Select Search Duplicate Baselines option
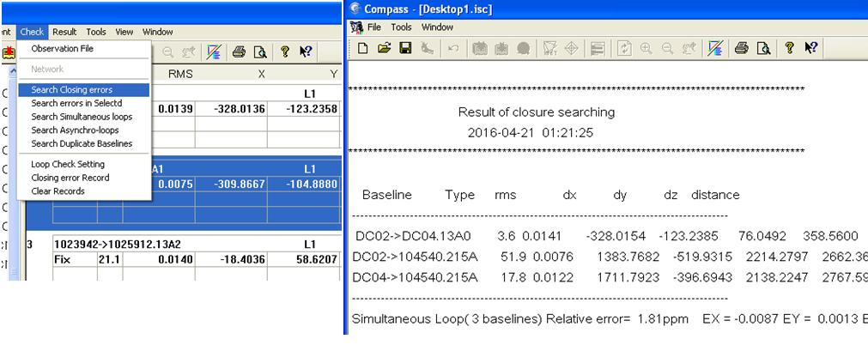868x345 pixels. tap(82, 143)
